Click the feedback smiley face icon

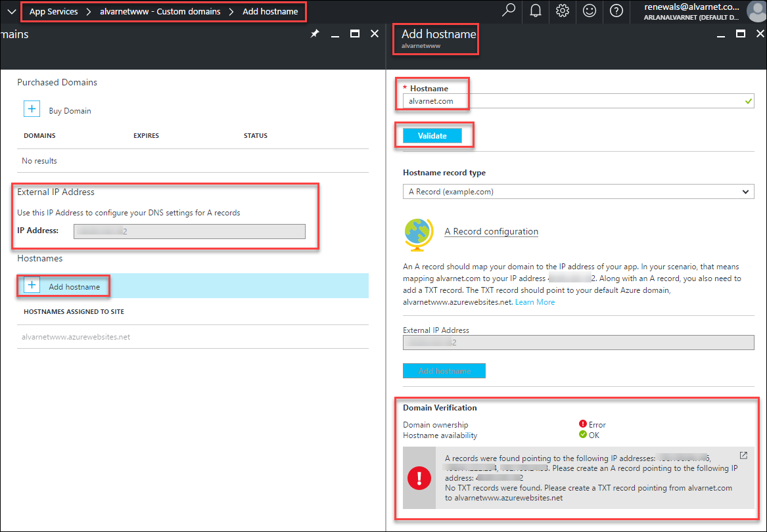(590, 11)
